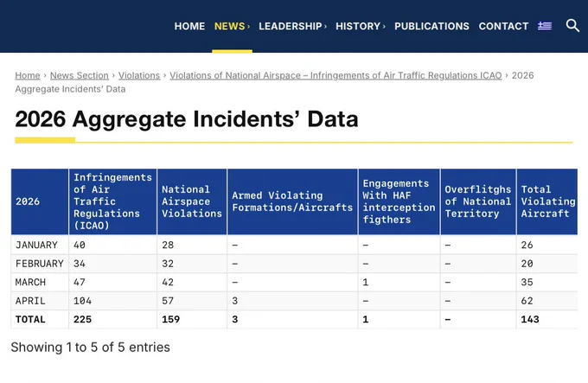Open the NEWS menu
This screenshot has width=588, height=383.
(x=232, y=26)
